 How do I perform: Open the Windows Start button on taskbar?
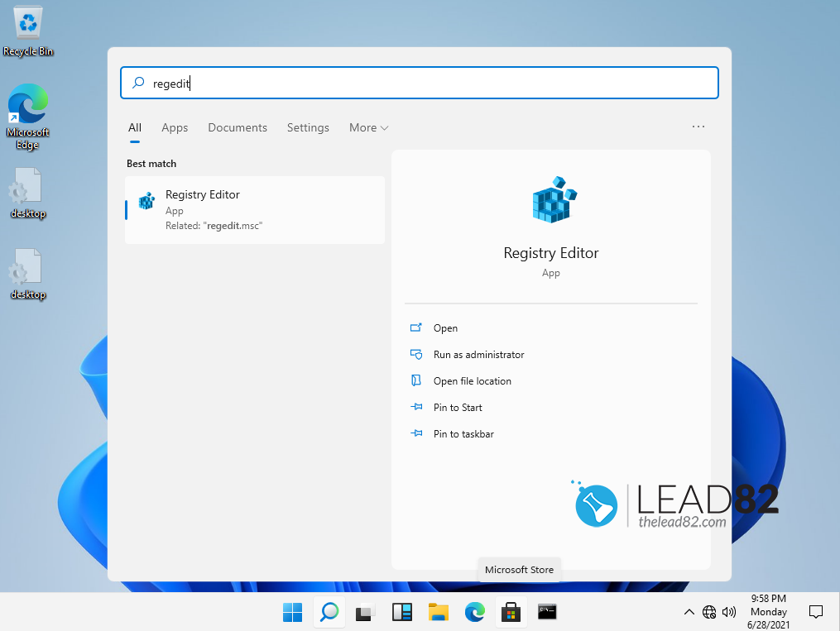[x=292, y=612]
